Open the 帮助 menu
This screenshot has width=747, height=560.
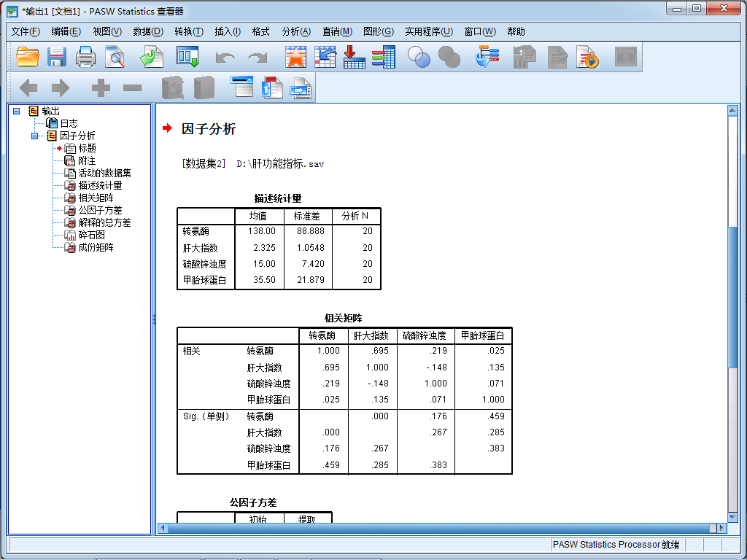point(516,31)
